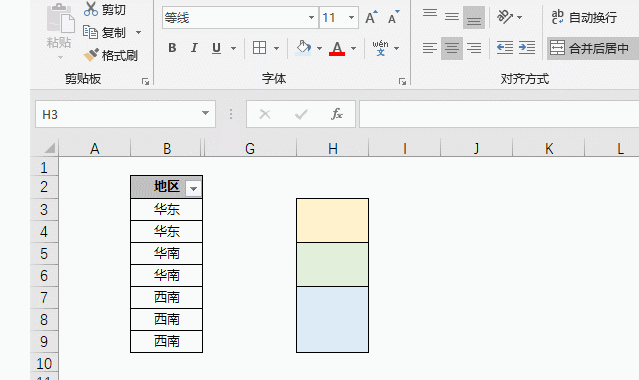Align text to vertical middle
This screenshot has height=380, width=639.
coord(452,17)
